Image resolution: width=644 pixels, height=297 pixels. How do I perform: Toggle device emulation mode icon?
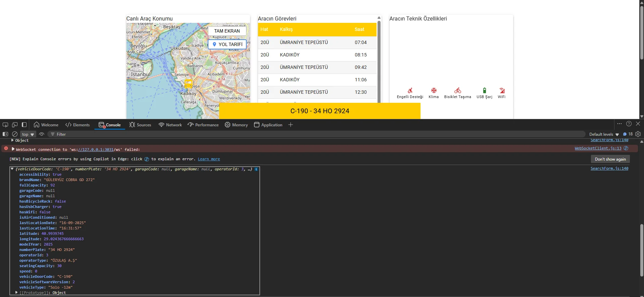pos(15,125)
